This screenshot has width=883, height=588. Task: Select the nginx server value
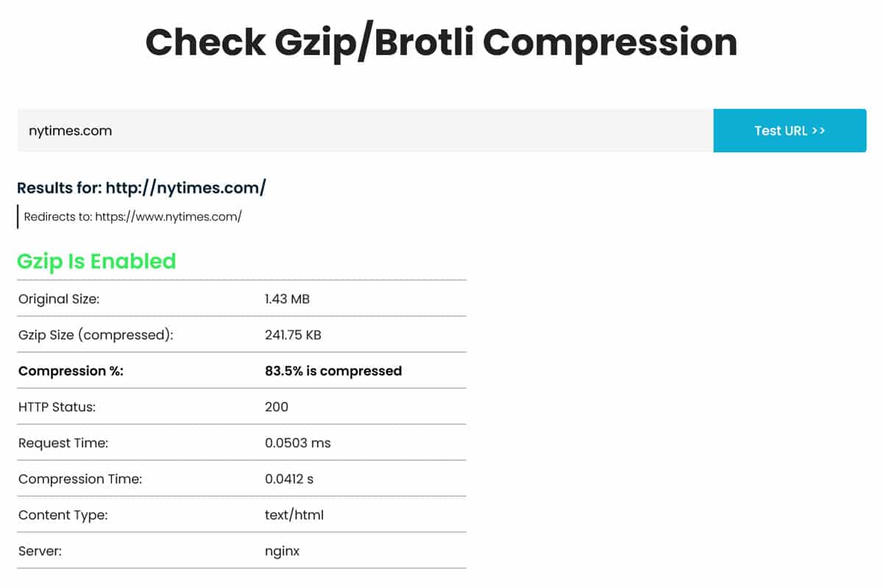point(282,551)
